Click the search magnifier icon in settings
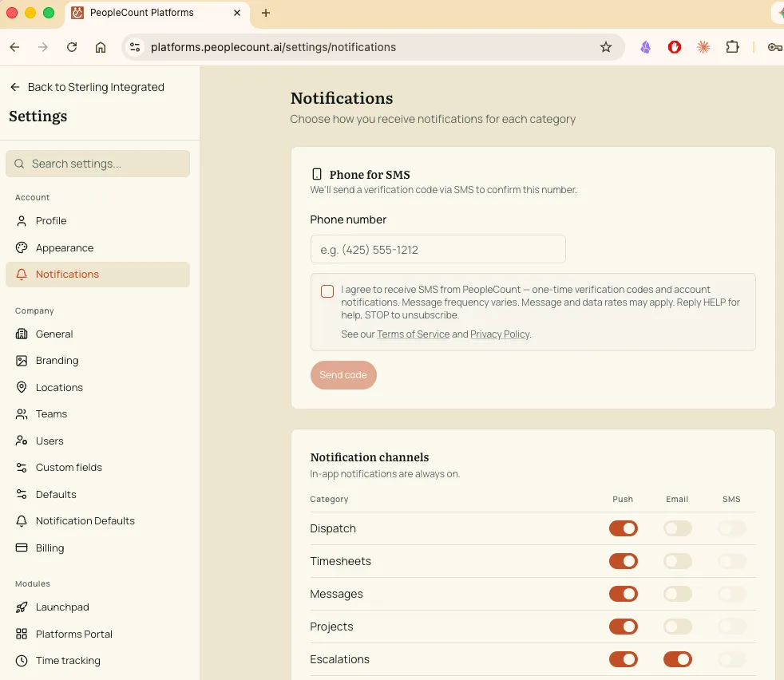Image resolution: width=784 pixels, height=680 pixels. 19,164
